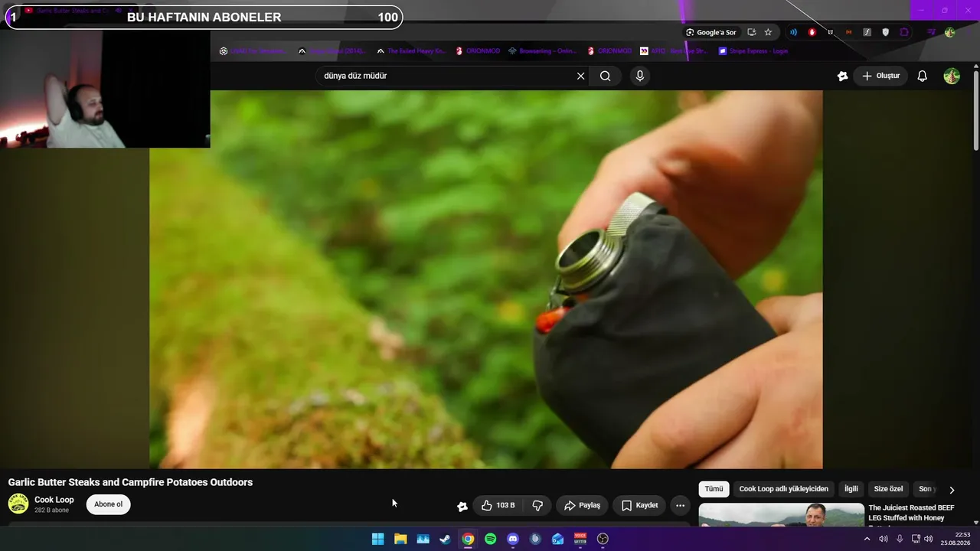This screenshot has height=551, width=980.
Task: Share the video via Paylaş
Action: [x=582, y=505]
